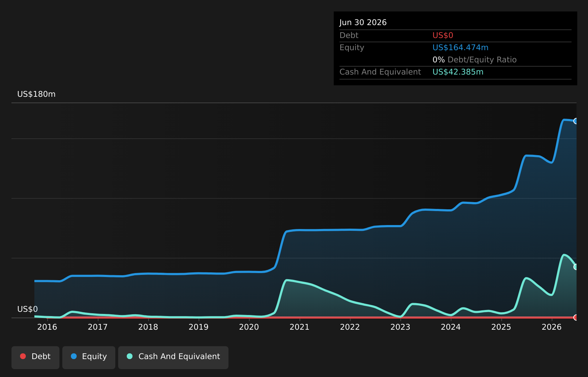Click the teal Cash And Equivalent legend dot
The height and width of the screenshot is (377, 588).
pos(130,356)
